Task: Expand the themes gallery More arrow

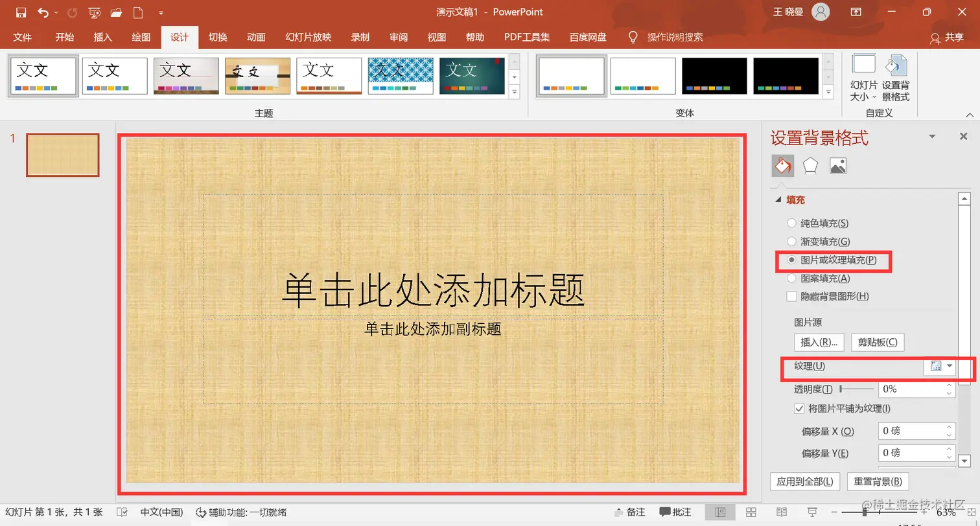Action: (x=515, y=93)
